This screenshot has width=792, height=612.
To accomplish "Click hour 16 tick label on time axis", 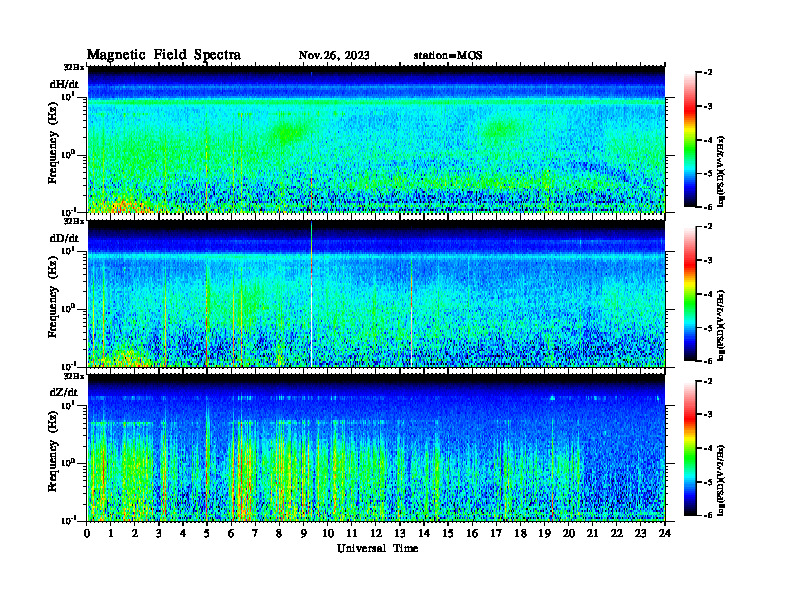I will (x=472, y=534).
